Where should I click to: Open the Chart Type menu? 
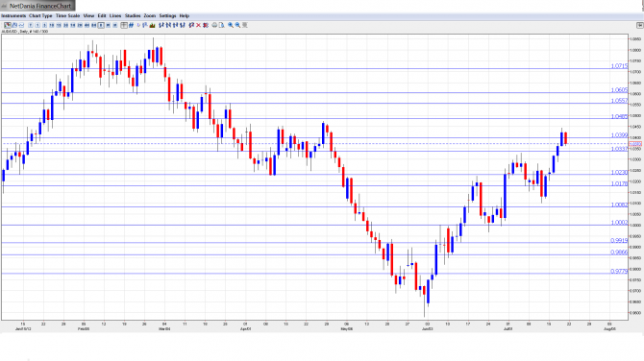(x=40, y=16)
